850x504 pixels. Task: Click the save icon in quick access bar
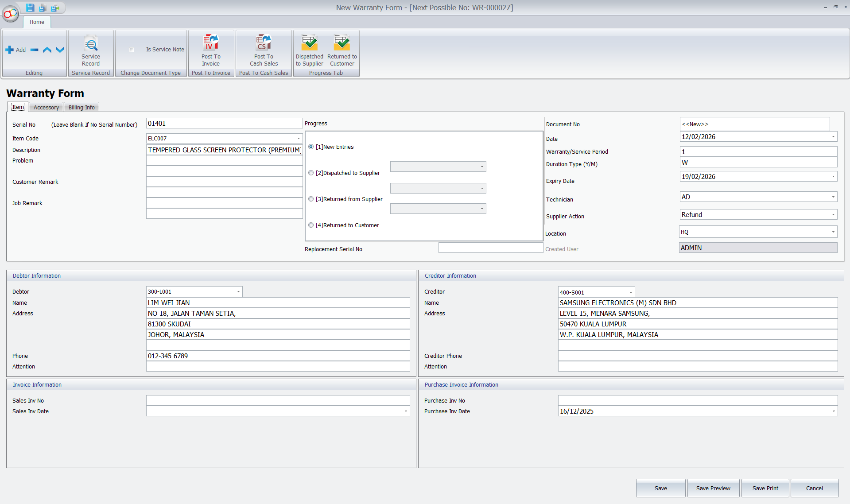coord(30,8)
